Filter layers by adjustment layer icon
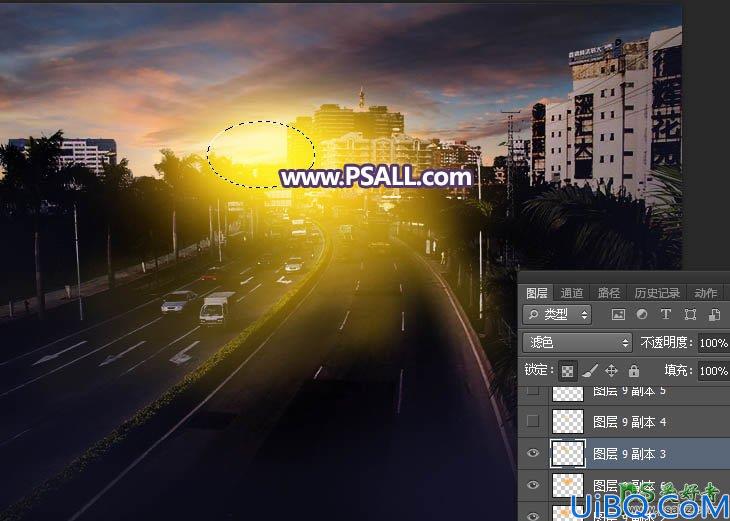This screenshot has width=730, height=521. coord(642,315)
